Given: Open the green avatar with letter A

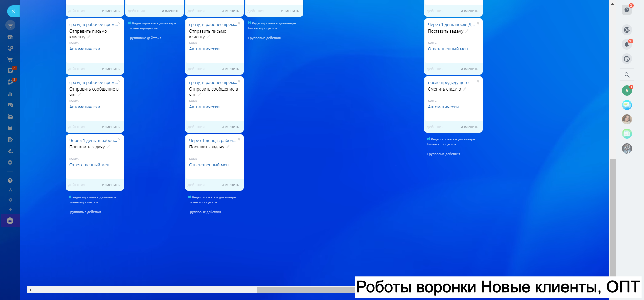Looking at the screenshot, I should click(627, 91).
